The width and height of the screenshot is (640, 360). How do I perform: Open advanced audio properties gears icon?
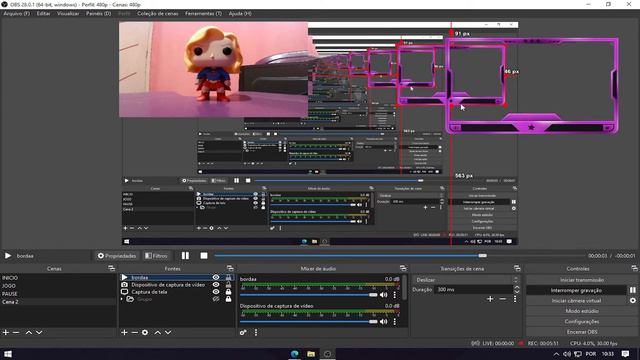coord(243,333)
